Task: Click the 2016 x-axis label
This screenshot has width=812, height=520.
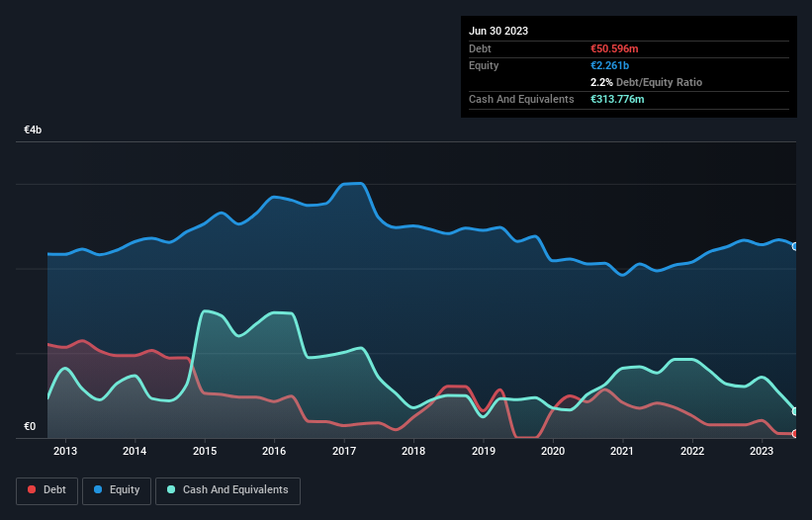Action: click(x=274, y=451)
